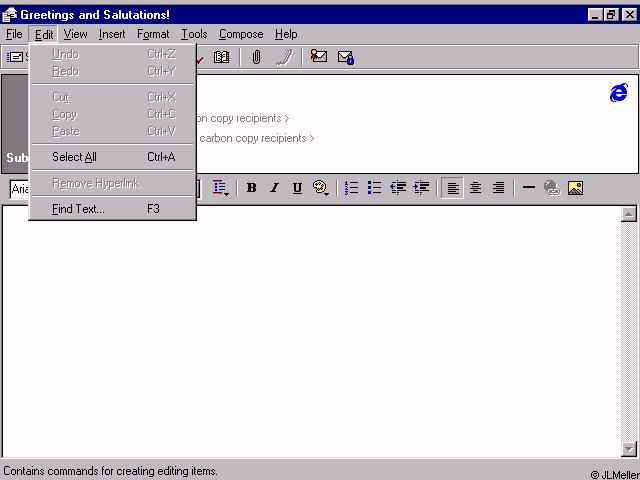The width and height of the screenshot is (640, 480).
Task: Insert a horizontal line
Action: tap(529, 187)
